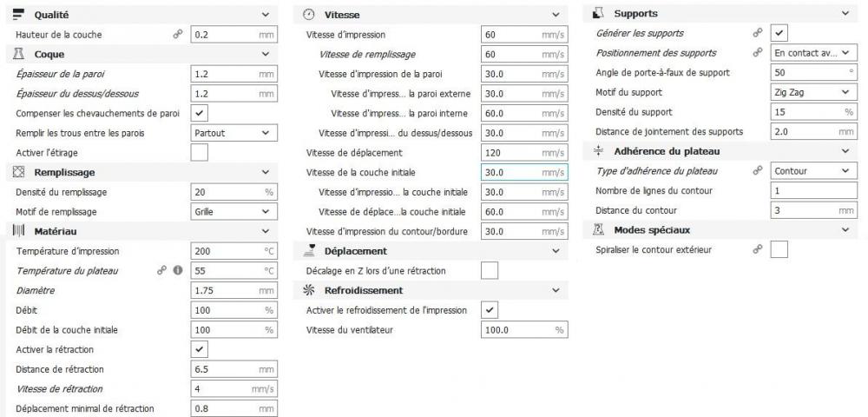
Task: Click the link icon beside Hauteur de la couche
Action: [x=178, y=35]
